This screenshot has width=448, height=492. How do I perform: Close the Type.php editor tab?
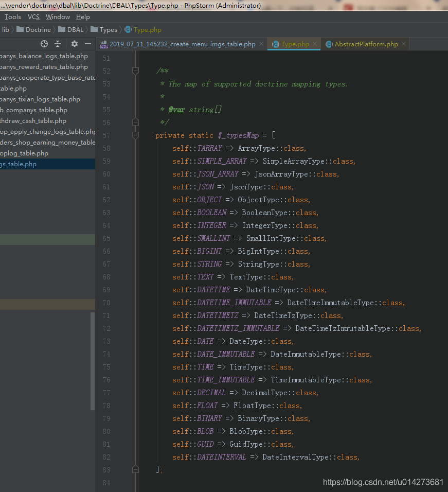pos(316,44)
